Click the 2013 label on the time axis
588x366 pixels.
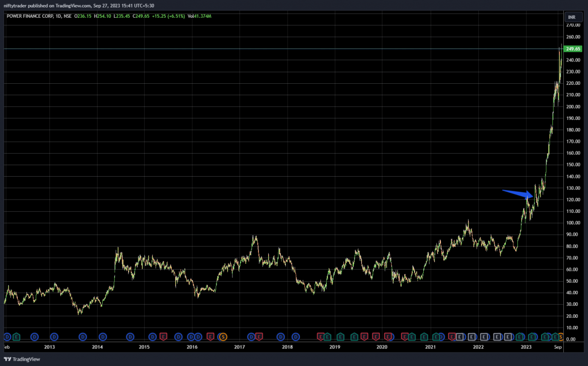(x=49, y=347)
